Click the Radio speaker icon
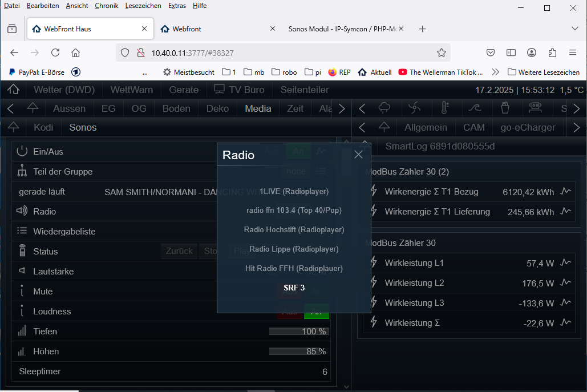Viewport: 587px width, 392px height. tap(22, 211)
